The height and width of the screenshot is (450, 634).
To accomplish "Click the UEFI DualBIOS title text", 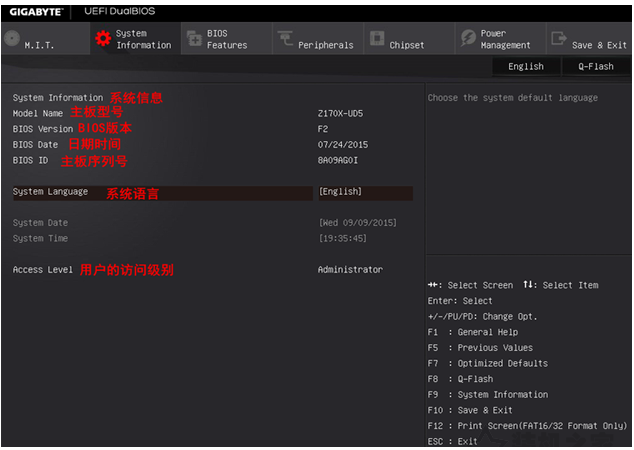I will pyautogui.click(x=119, y=11).
